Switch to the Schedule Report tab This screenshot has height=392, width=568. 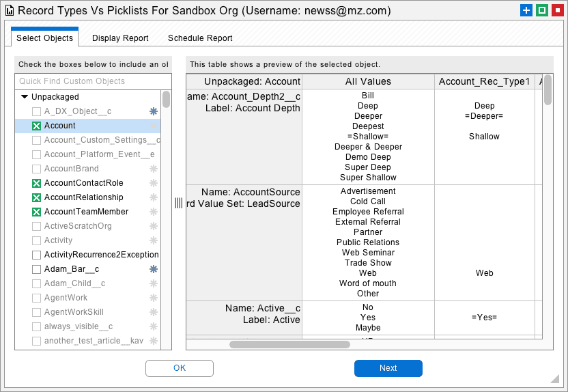click(x=200, y=38)
